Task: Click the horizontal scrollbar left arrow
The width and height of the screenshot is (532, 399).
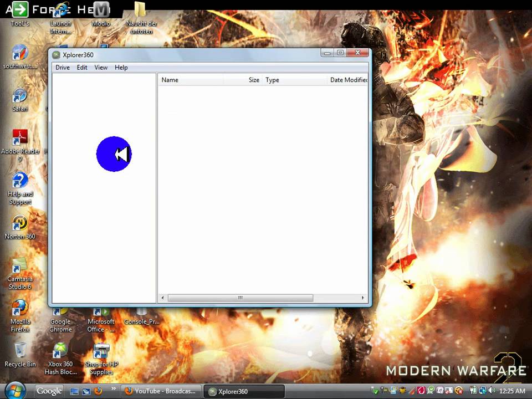Action: 163,298
